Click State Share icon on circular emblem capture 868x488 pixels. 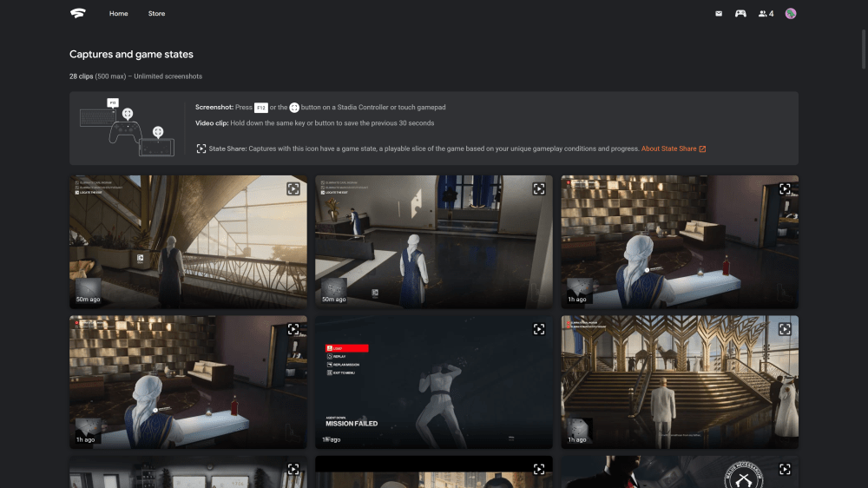[785, 470]
